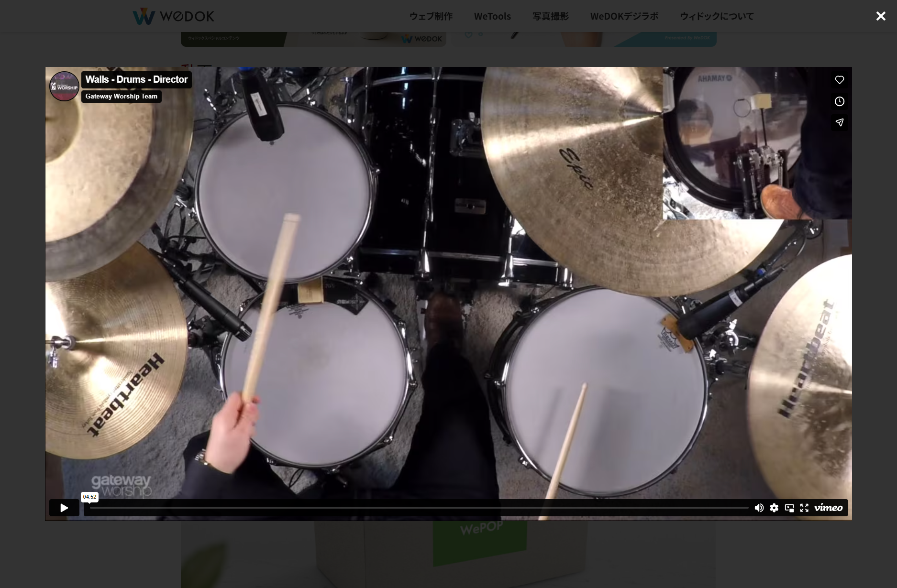Image resolution: width=897 pixels, height=588 pixels.
Task: Enter picture-in-picture mode
Action: click(789, 508)
